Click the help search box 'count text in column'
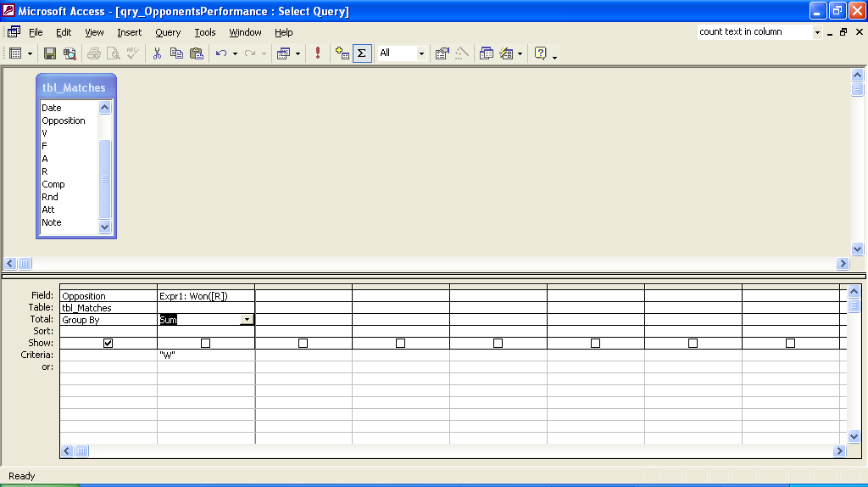 point(754,32)
